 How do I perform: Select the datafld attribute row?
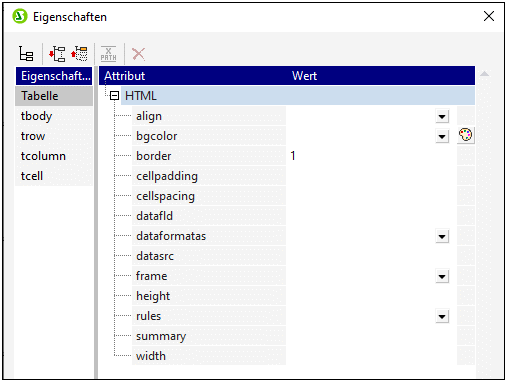209,216
